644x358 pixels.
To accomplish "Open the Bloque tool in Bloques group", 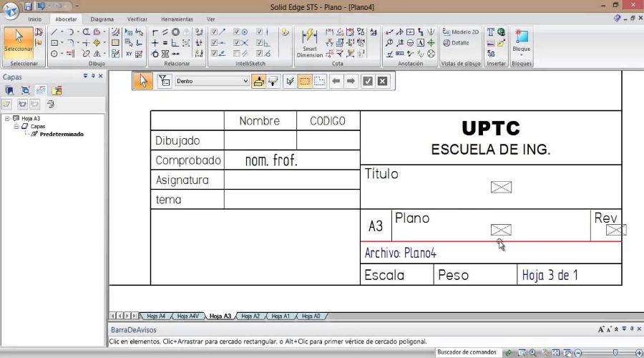I will tap(522, 42).
